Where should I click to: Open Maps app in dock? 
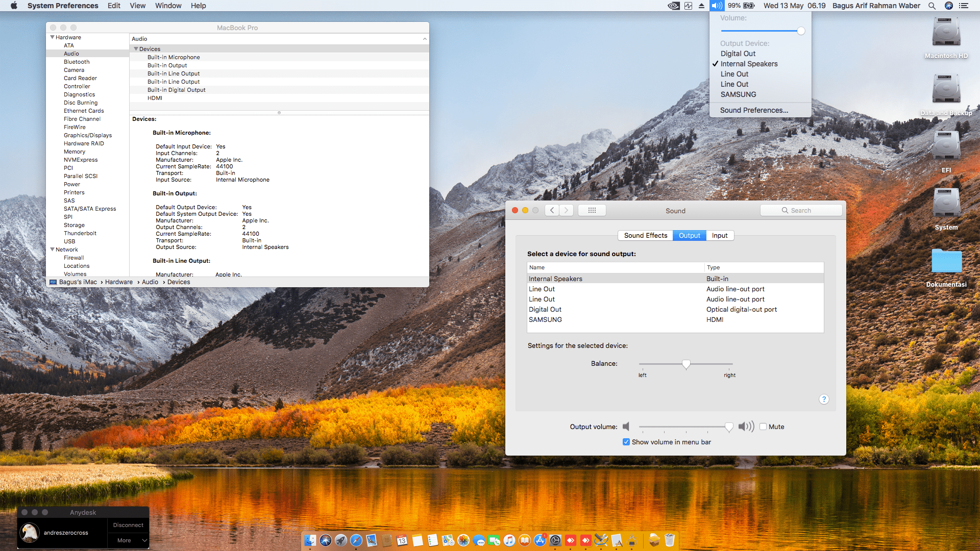click(448, 540)
